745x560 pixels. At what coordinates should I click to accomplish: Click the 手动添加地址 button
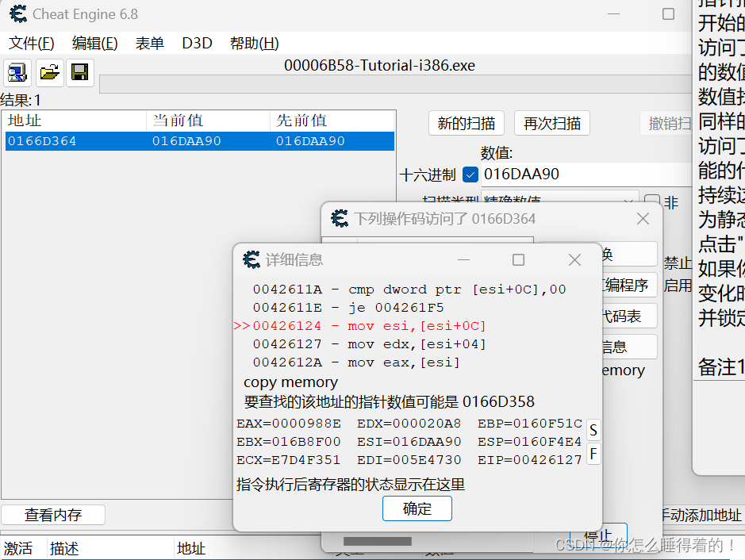[701, 515]
